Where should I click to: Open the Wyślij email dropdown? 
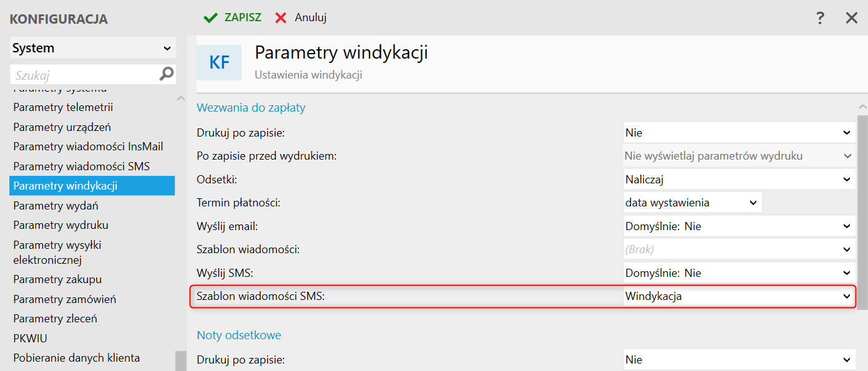(x=739, y=226)
